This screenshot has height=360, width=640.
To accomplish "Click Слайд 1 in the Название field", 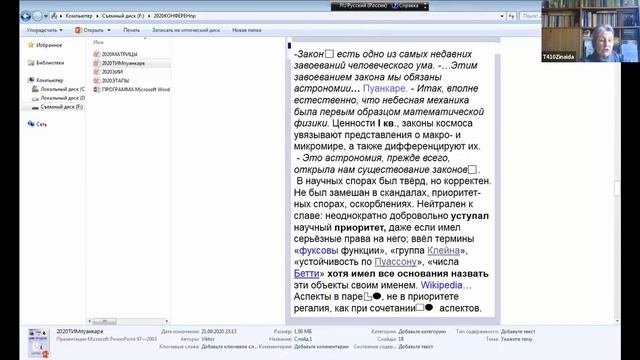I will click(303, 339).
